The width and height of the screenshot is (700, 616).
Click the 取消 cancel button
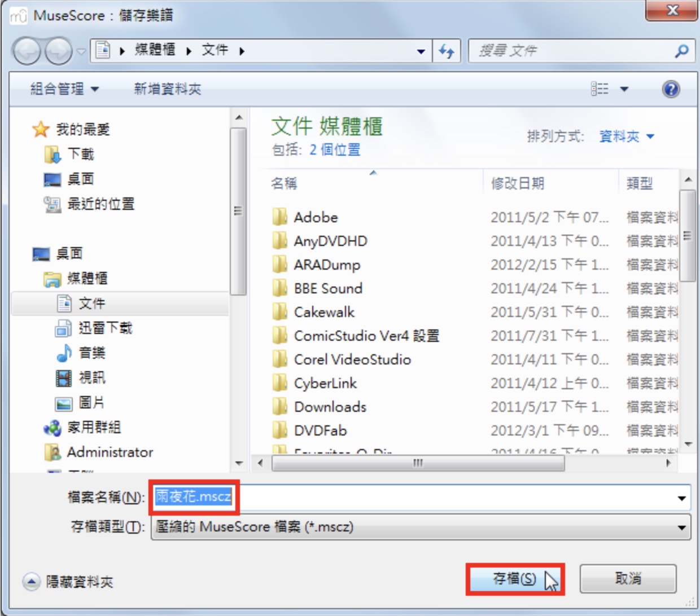coord(628,579)
